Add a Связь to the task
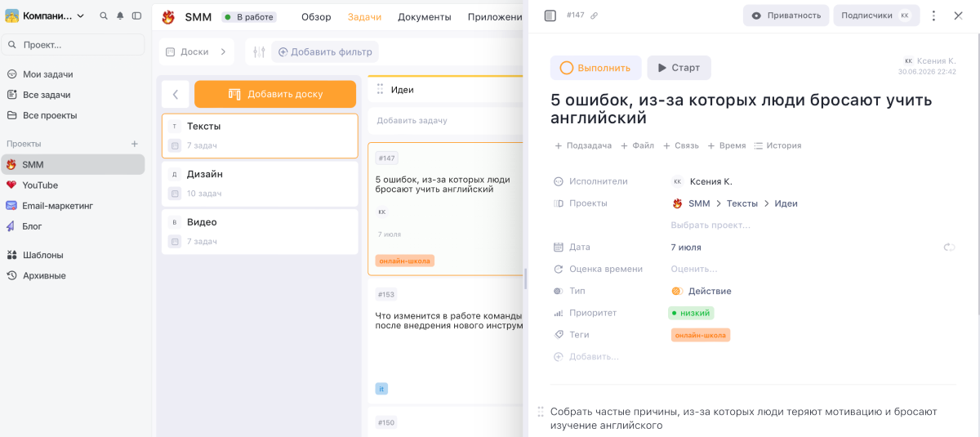This screenshot has height=437, width=980. click(680, 145)
